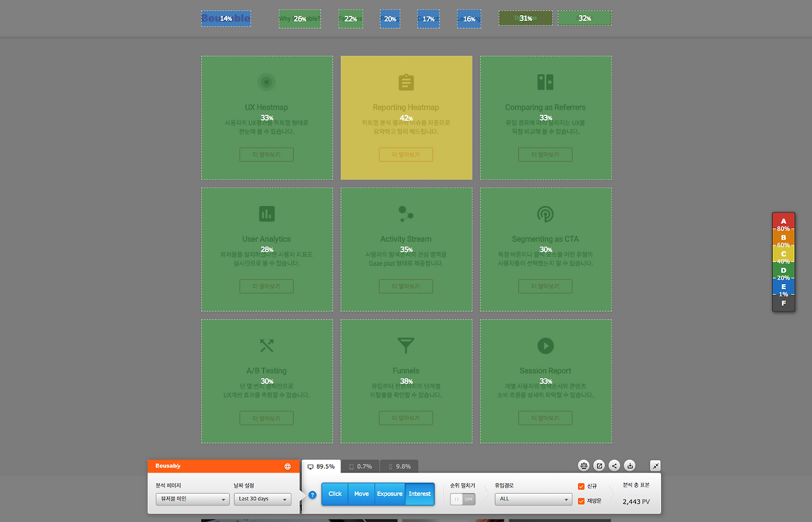Click the nav link showing 26%
The width and height of the screenshot is (812, 522).
tap(299, 19)
